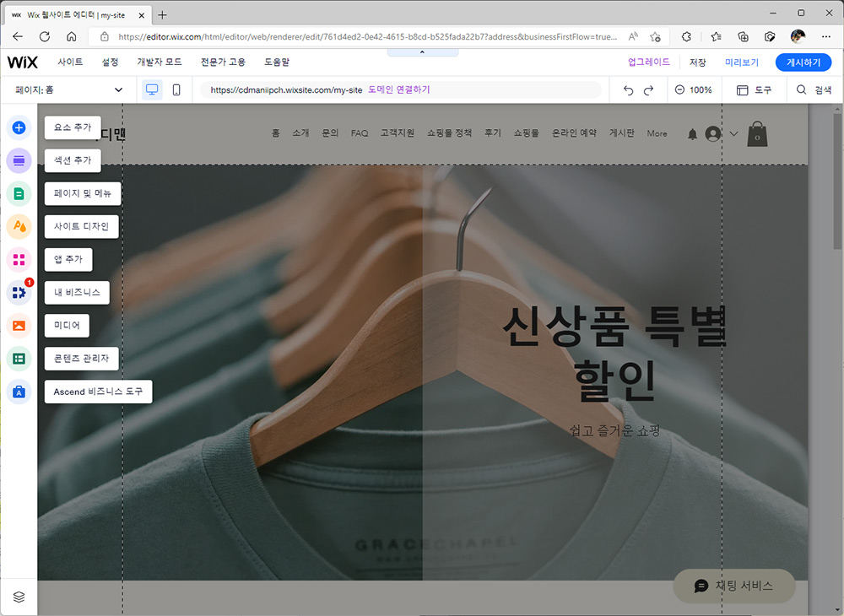The height and width of the screenshot is (616, 844).
Task: Open the Add Apps sidebar icon
Action: point(19,260)
